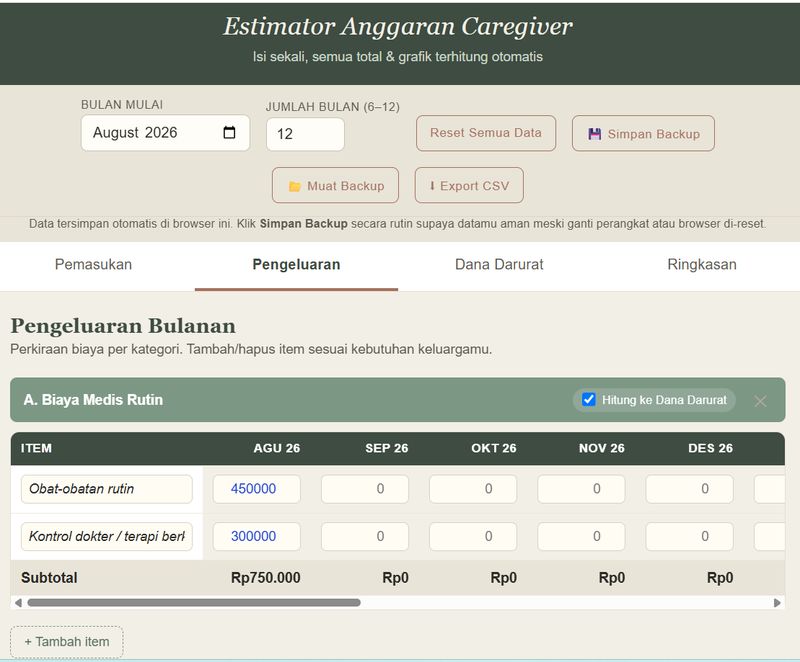
Task: Remove the Biaya Medis Rutin category with X
Action: [x=760, y=401]
